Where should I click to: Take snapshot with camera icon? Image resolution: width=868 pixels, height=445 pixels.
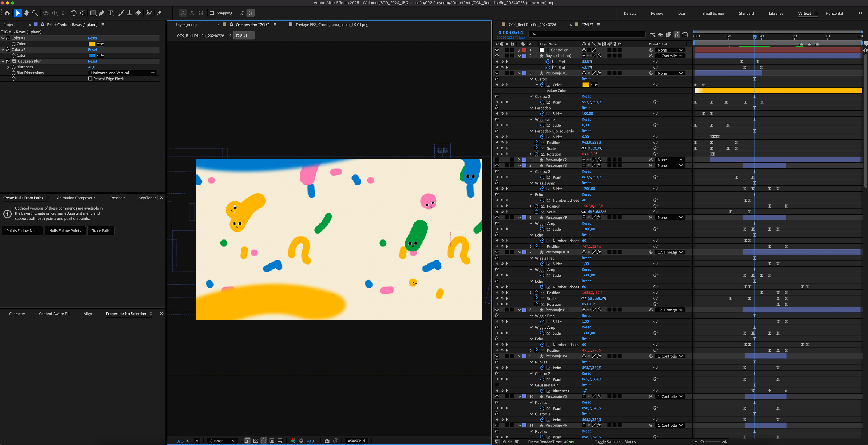click(x=327, y=441)
